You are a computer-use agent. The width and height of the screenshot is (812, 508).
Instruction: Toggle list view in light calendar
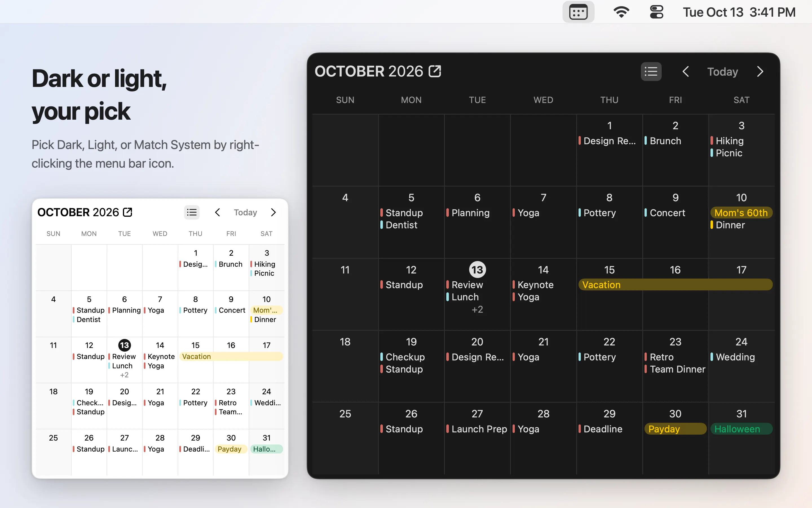[192, 212]
